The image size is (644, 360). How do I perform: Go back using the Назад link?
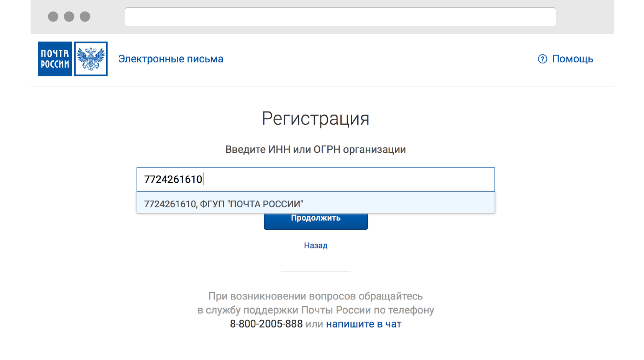[x=315, y=245]
